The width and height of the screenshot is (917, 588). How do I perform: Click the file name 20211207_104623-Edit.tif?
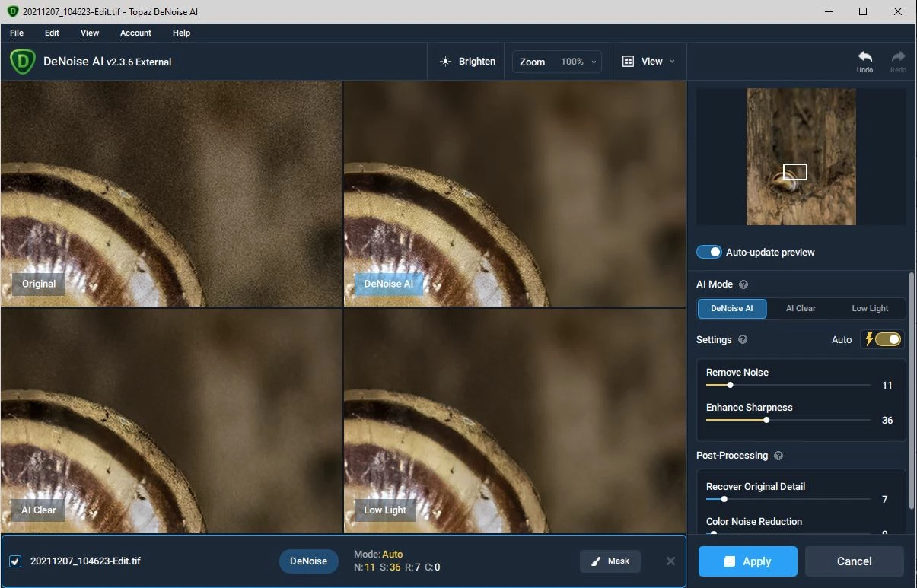(x=85, y=561)
